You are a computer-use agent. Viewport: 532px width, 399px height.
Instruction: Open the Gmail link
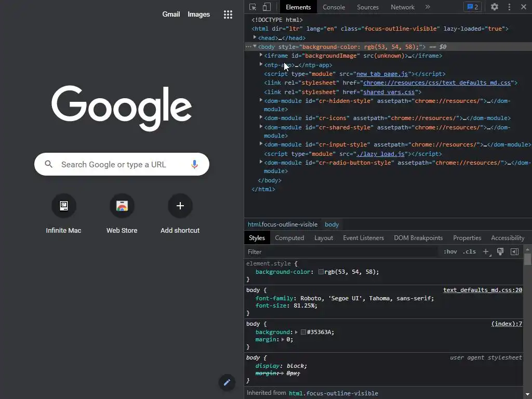[x=171, y=14]
